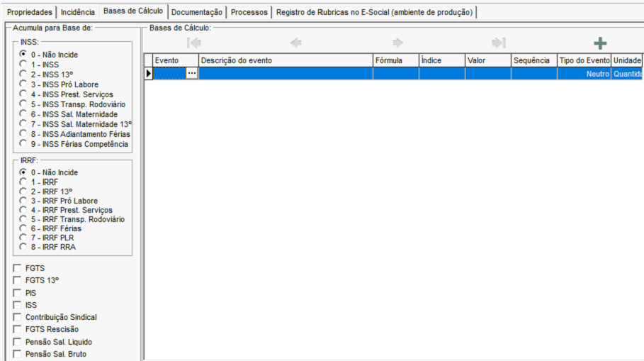Toggle Contribuição Sindical checkbox
Screen dimensions: 644x361
click(x=17, y=317)
